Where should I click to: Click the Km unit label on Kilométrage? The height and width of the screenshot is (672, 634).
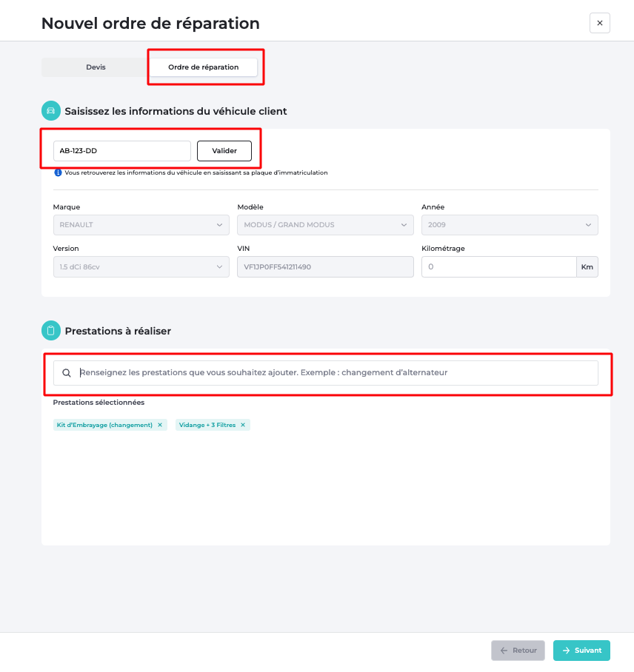(587, 267)
